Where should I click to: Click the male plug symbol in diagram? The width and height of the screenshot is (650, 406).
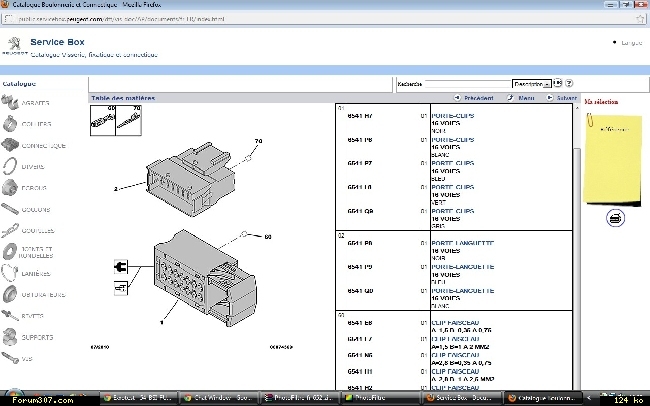click(121, 266)
